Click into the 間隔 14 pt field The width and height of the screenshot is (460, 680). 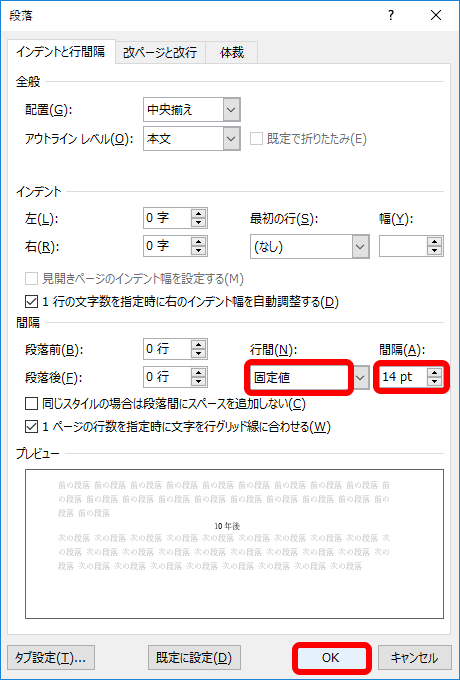403,377
